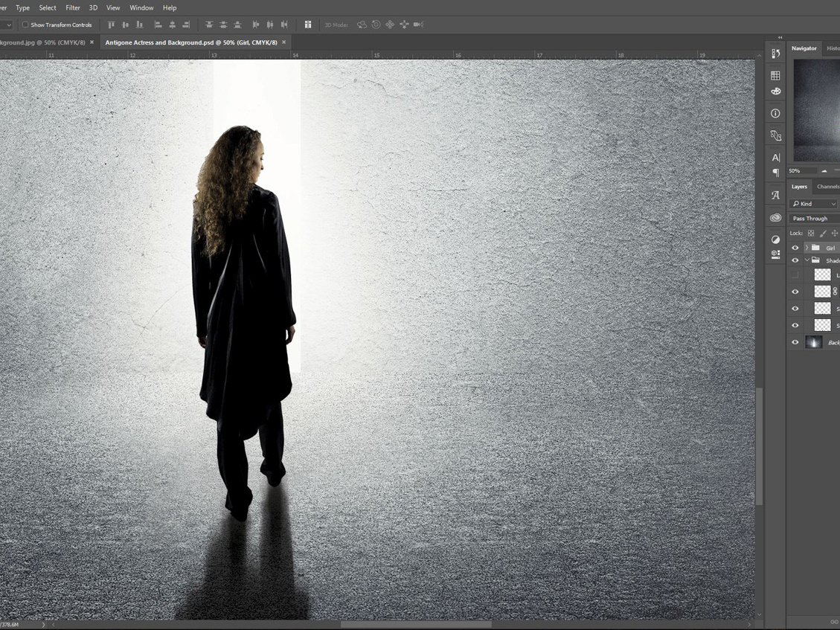Open the History panel icon in dock
This screenshot has width=840, height=630.
775,54
